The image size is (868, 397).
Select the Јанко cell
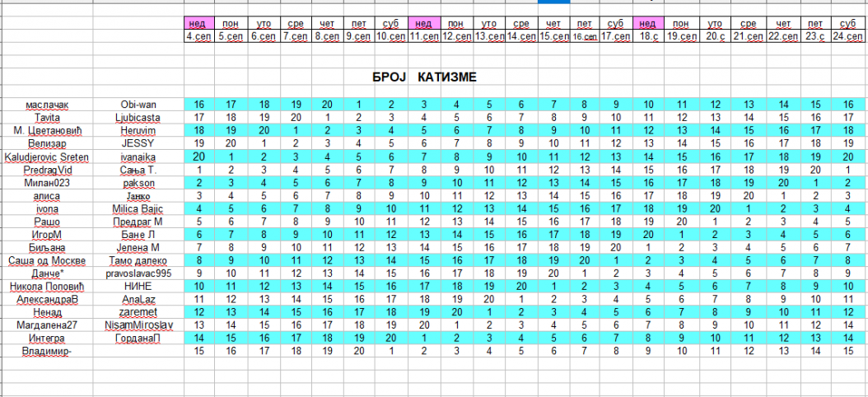click(138, 195)
